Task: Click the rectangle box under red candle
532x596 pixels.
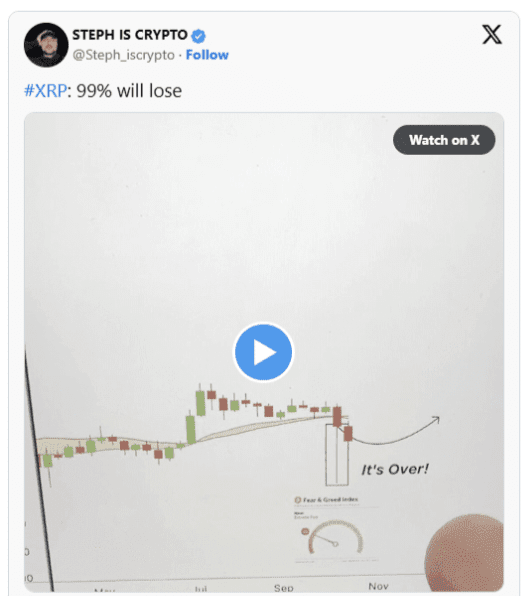Action: [337, 455]
